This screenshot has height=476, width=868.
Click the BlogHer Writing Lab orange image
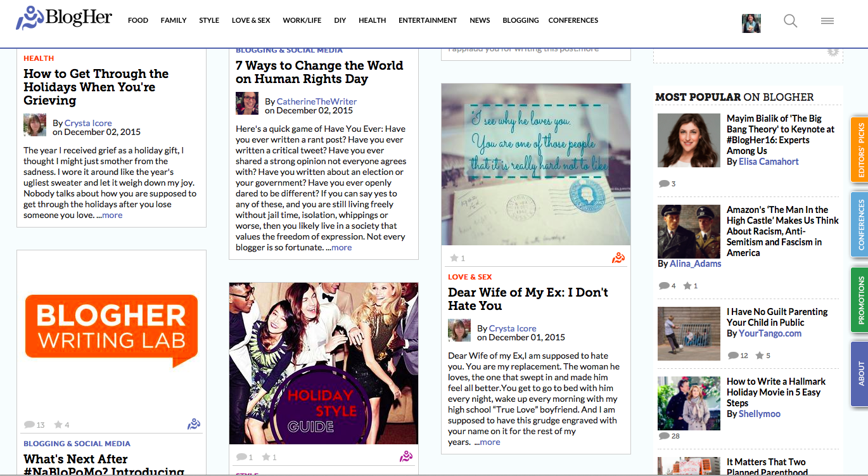tap(112, 330)
